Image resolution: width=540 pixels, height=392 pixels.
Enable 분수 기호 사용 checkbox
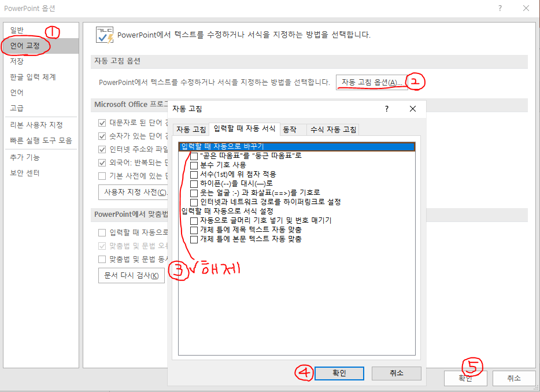[194, 165]
